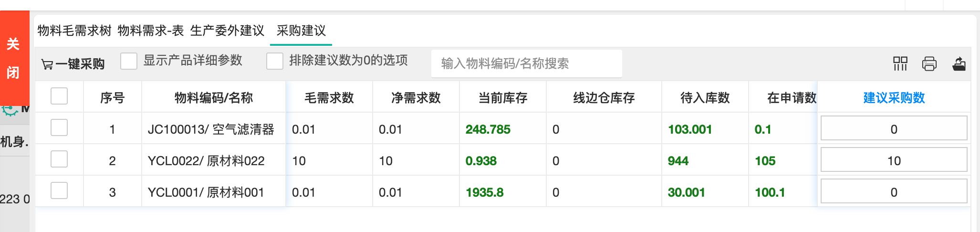Viewport: 980px width, 232px height.
Task: Click the export folder icon
Action: pyautogui.click(x=959, y=63)
